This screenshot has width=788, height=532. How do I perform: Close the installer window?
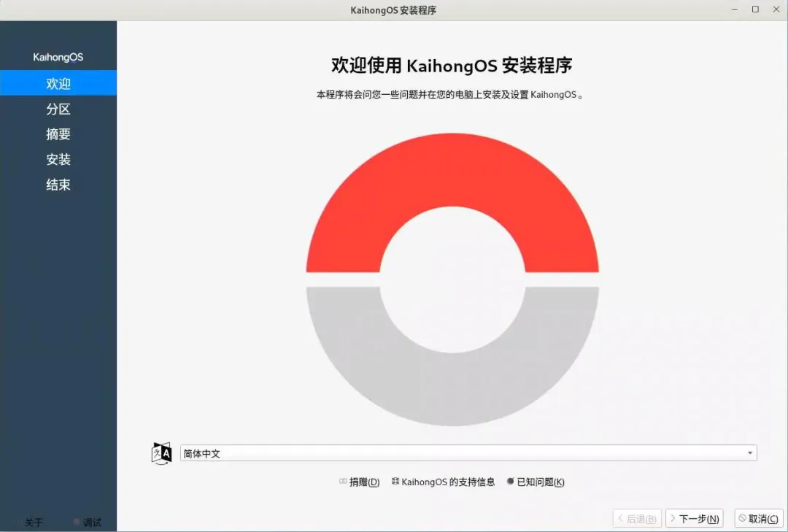776,9
